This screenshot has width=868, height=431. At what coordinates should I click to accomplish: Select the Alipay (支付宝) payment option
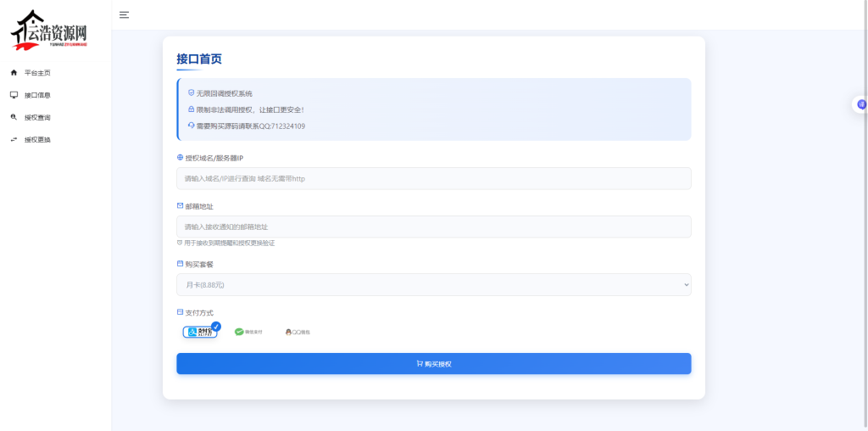click(201, 332)
